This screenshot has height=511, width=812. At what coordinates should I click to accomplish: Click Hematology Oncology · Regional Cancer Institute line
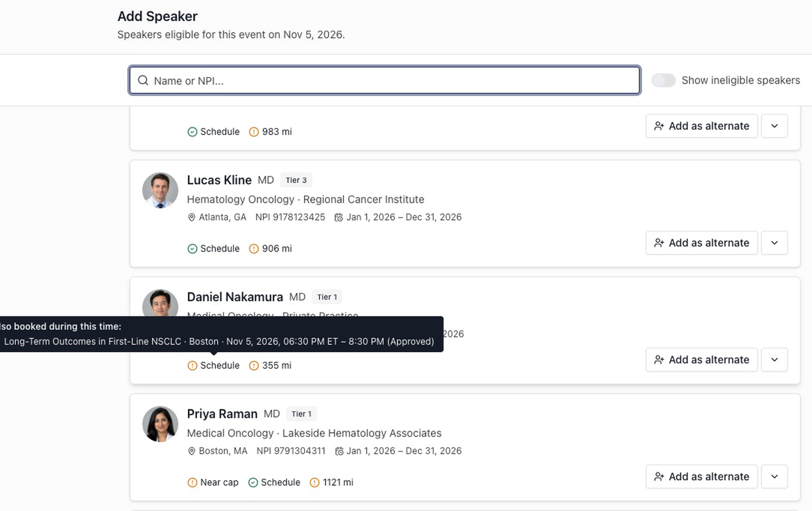coord(306,199)
